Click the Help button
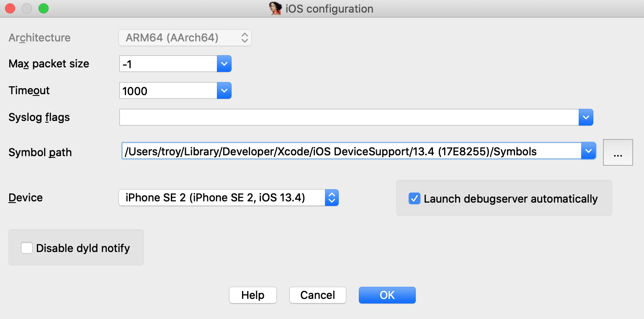Image resolution: width=644 pixels, height=319 pixels. pos(252,295)
